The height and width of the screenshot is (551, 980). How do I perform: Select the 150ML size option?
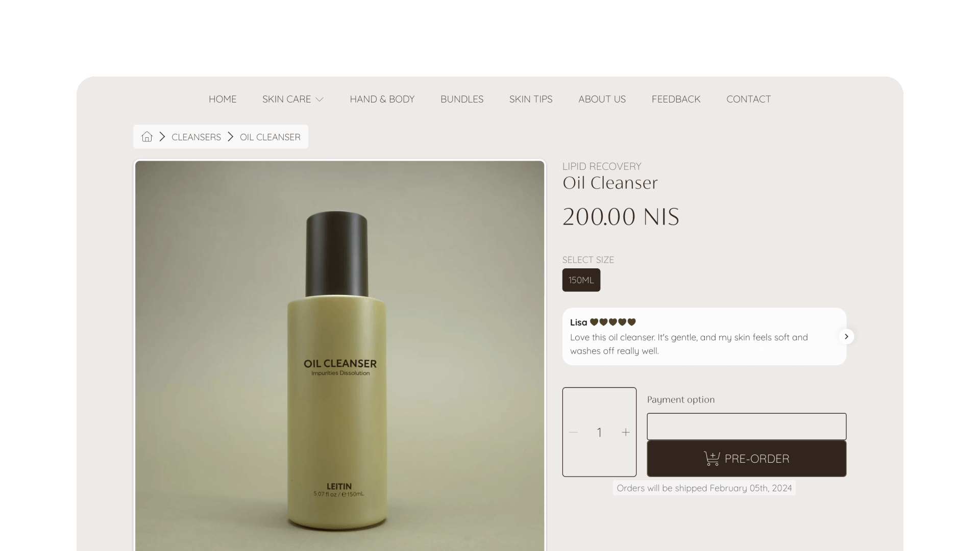coord(581,280)
